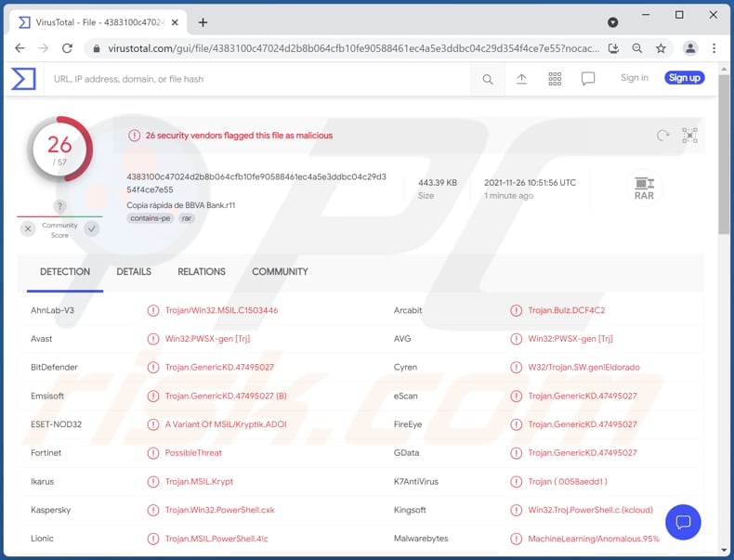Close the VirusTotal browser tab
Image resolution: width=734 pixels, height=560 pixels.
pyautogui.click(x=175, y=22)
